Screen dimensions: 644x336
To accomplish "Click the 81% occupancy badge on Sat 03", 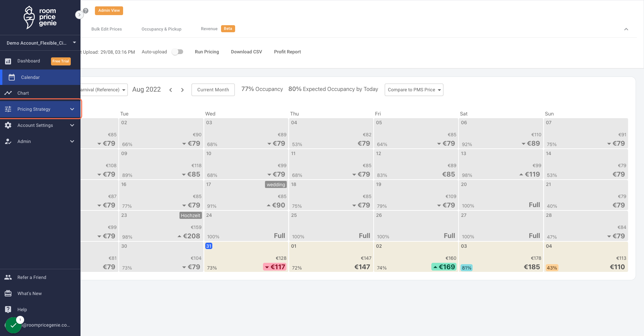I will 467,268.
